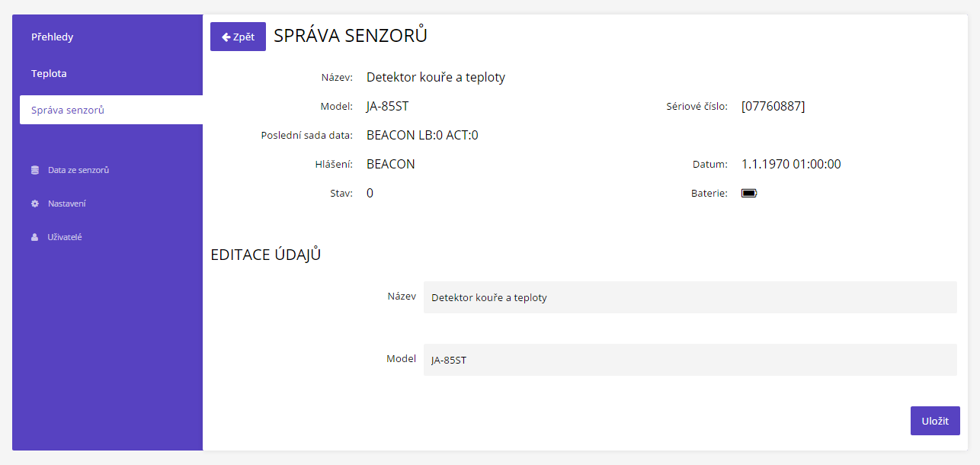Click the Zpět back button
980x465 pixels.
pos(239,37)
